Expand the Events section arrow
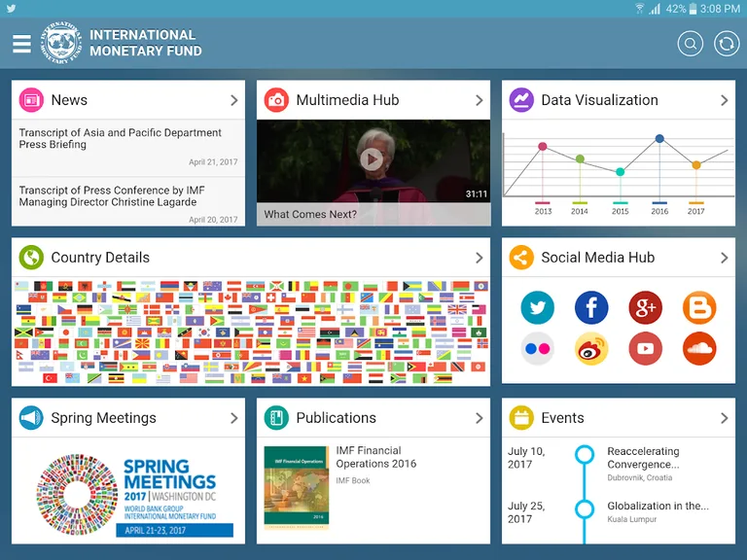This screenshot has height=560, width=747. pyautogui.click(x=724, y=418)
